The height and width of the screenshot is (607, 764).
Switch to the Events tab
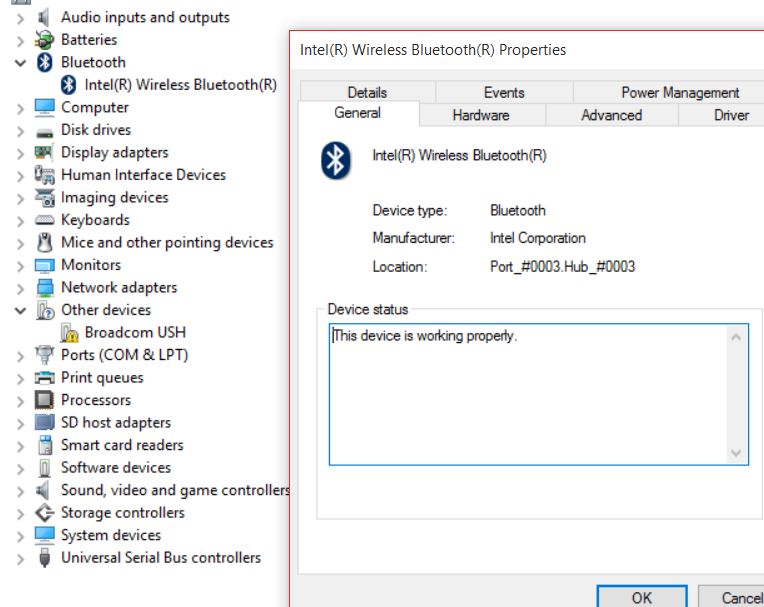pos(504,92)
